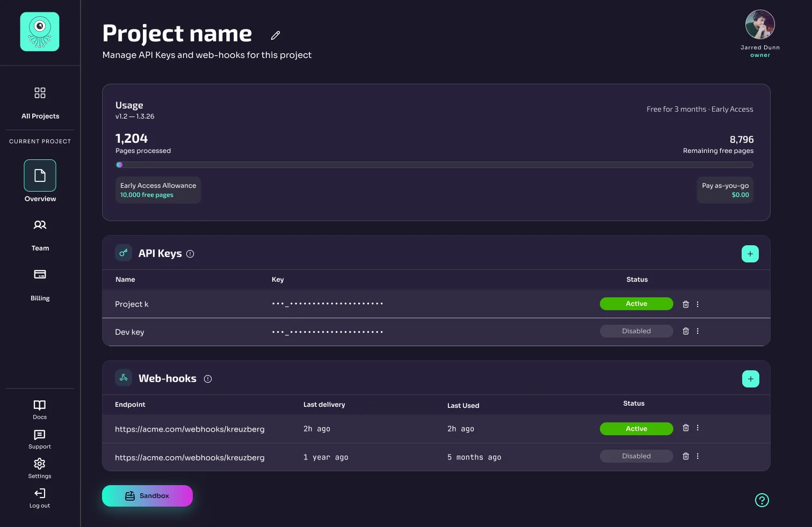Open options for web-hook delivered 1 year ago

coord(698,456)
